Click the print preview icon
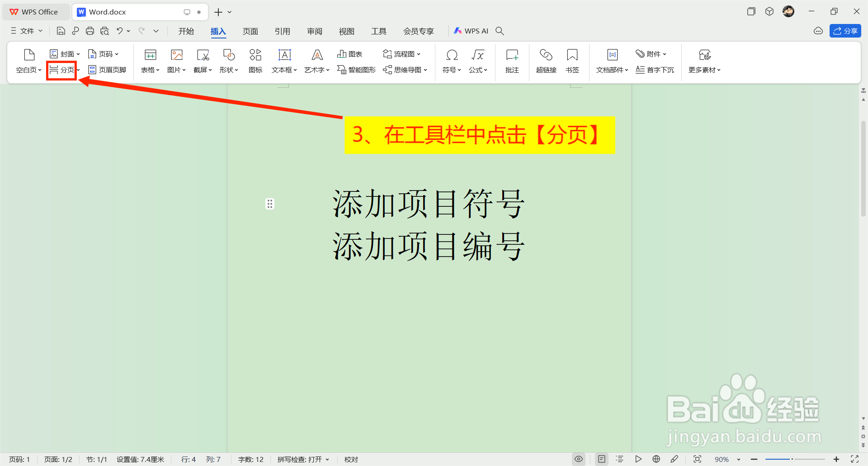Viewport: 868px width, 466px height. (x=104, y=31)
